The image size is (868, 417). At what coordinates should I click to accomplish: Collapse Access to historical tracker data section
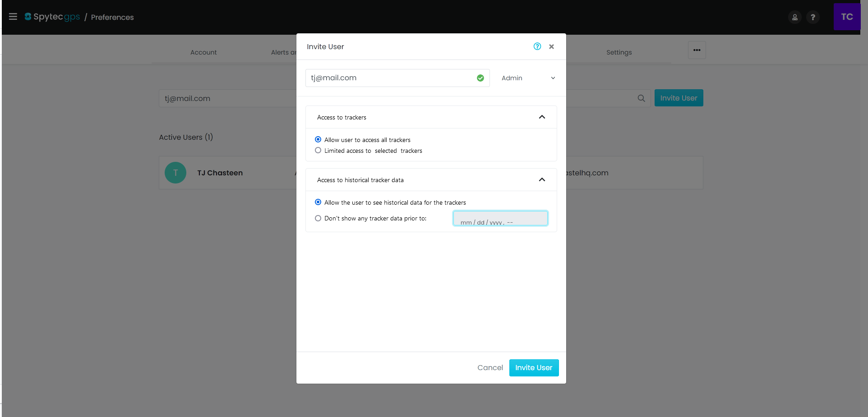542,180
